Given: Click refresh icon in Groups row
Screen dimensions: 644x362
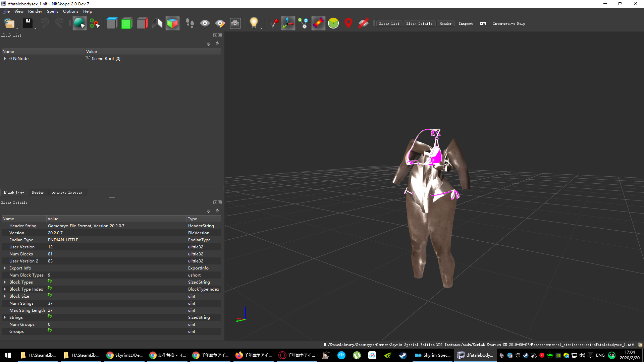Looking at the screenshot, I should [50, 330].
